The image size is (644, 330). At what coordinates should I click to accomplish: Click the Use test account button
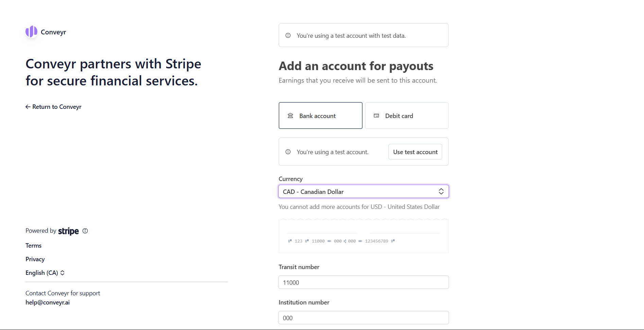click(x=415, y=152)
